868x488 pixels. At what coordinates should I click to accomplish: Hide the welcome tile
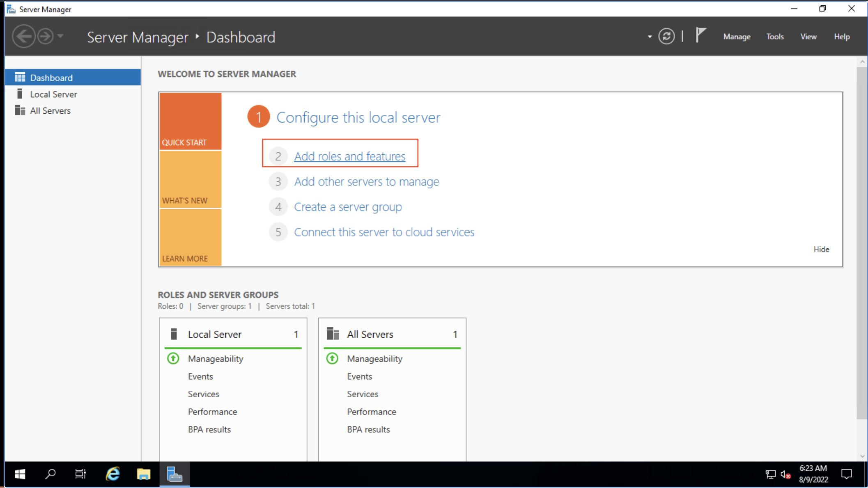click(x=821, y=250)
